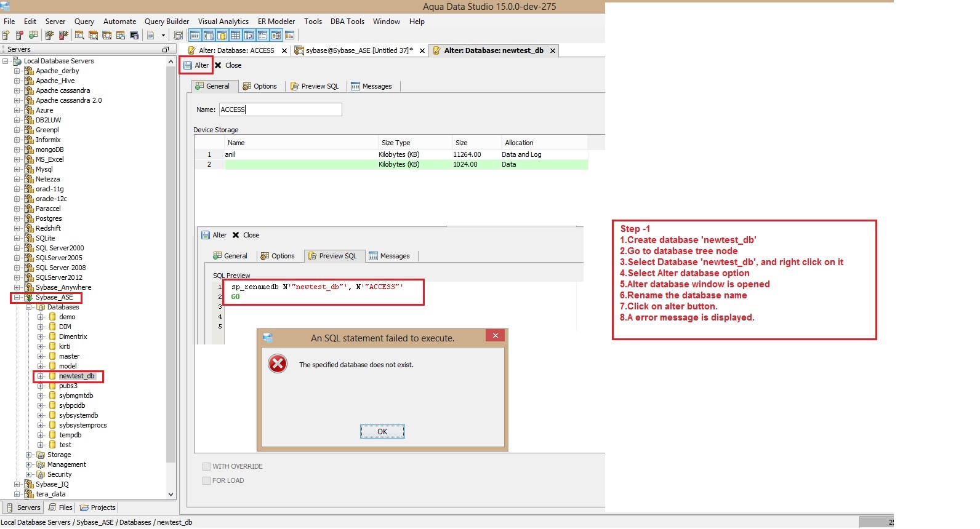
Task: Toggle the FOR LOAD checkbox
Action: click(207, 480)
